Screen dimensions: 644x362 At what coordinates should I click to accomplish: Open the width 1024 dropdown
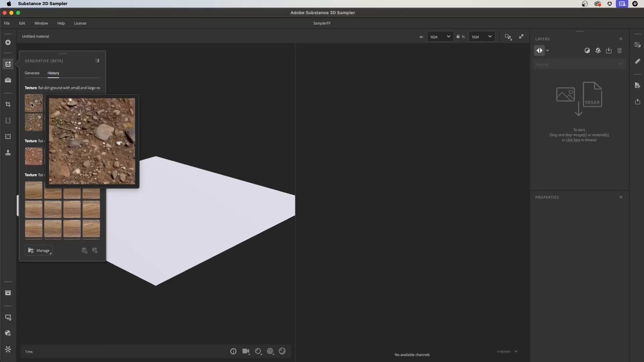[440, 36]
